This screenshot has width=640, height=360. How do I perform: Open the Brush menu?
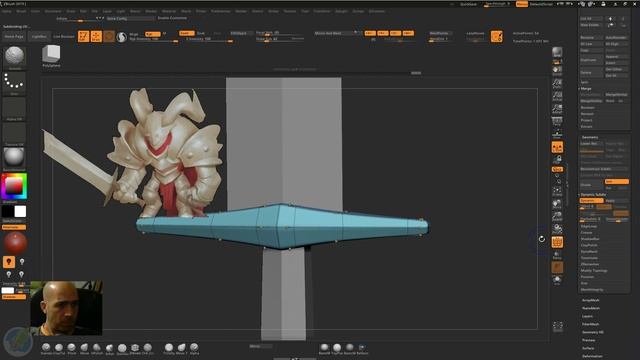pyautogui.click(x=21, y=11)
